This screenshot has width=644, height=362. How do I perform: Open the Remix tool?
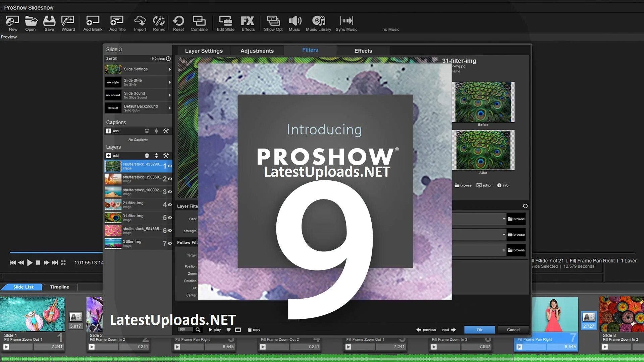(x=158, y=23)
